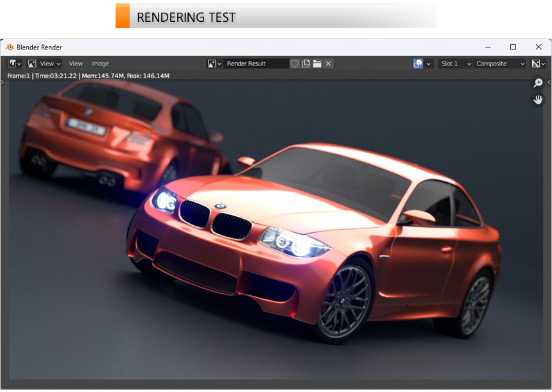Screen dimensions: 552x392
Task: Open the Composite layer dropdown
Action: click(x=500, y=64)
